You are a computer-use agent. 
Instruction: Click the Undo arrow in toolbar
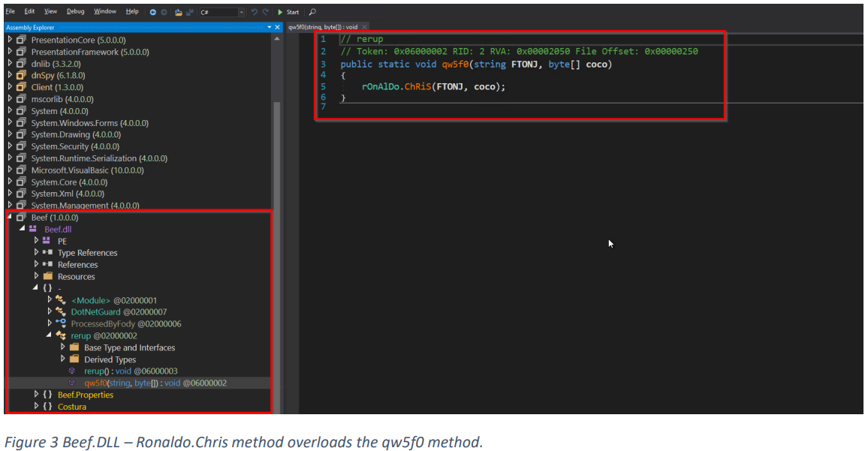pos(254,12)
